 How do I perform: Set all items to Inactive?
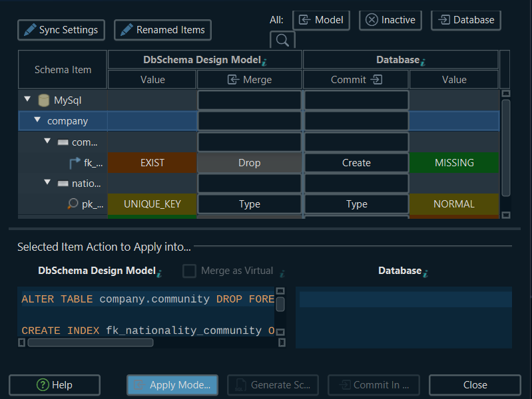[390, 20]
